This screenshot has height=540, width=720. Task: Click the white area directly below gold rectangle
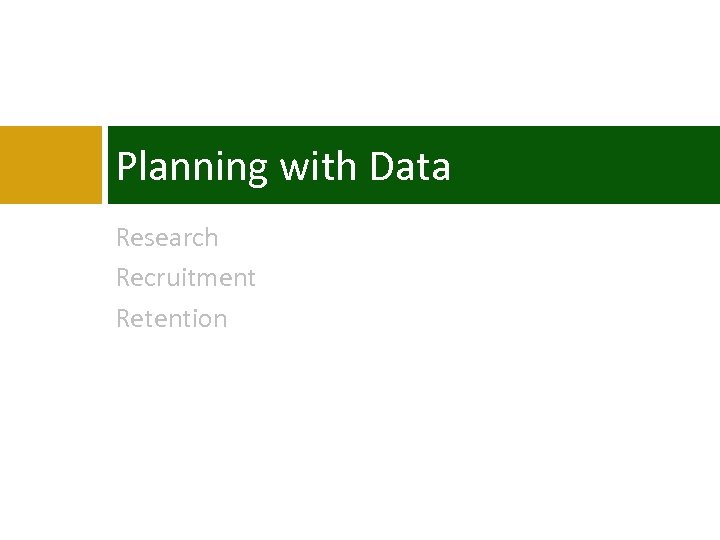pos(50,300)
